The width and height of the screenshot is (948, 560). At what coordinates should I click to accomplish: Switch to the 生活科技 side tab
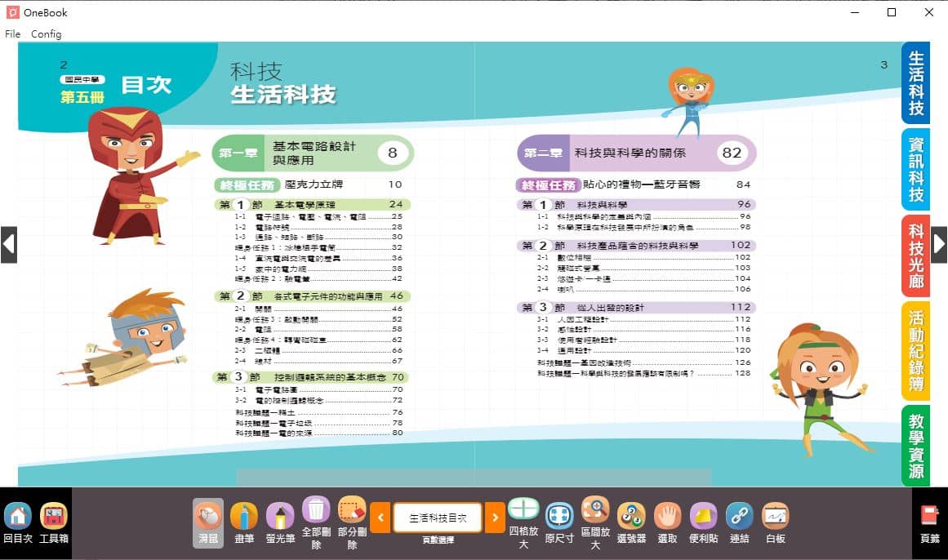pos(915,82)
